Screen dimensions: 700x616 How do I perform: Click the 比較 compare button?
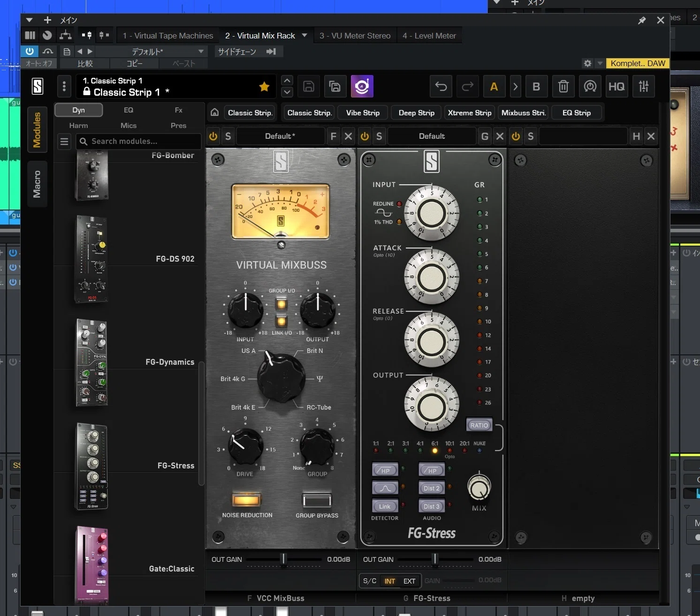(85, 63)
